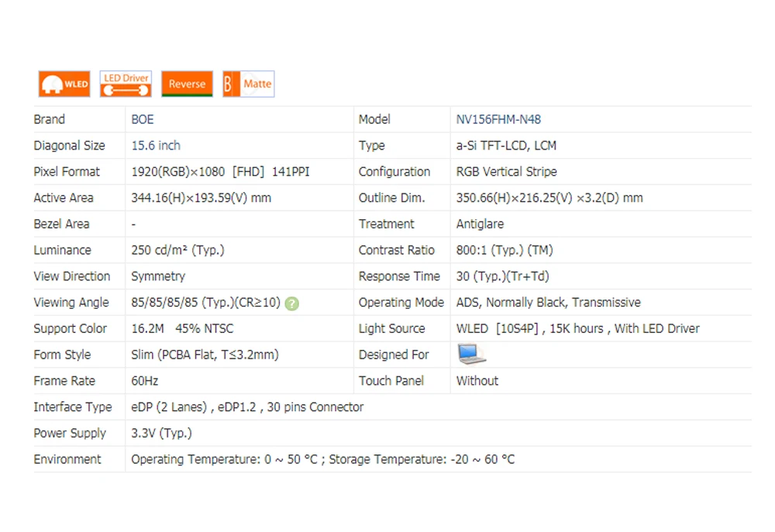
Task: Click the 3.3V (Typ.) power supply value
Action: (161, 434)
